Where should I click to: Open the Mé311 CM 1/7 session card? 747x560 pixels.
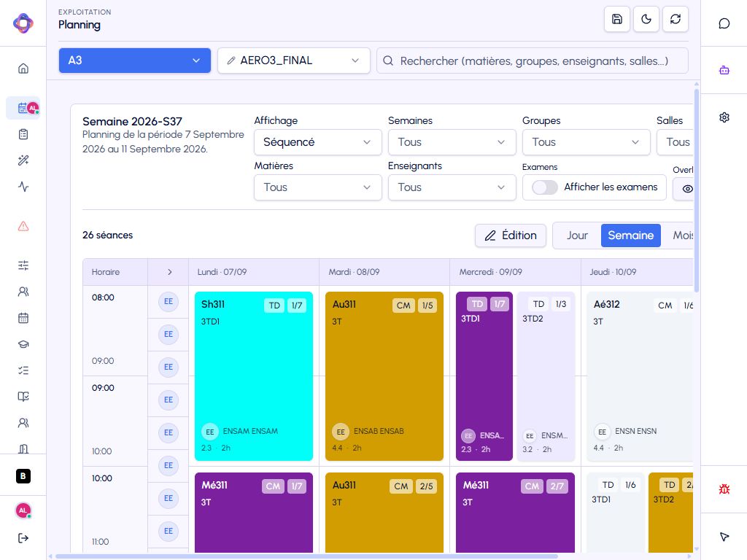[254, 513]
